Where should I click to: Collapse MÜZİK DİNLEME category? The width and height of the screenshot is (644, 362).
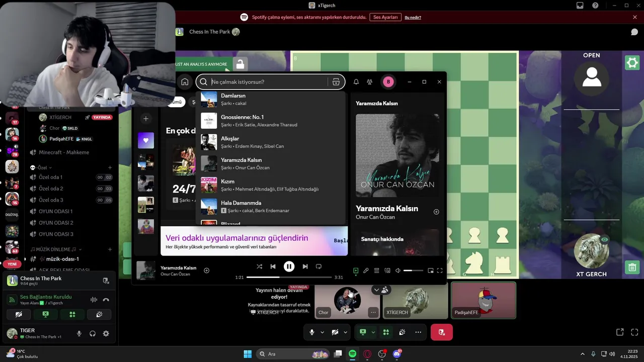(55, 249)
